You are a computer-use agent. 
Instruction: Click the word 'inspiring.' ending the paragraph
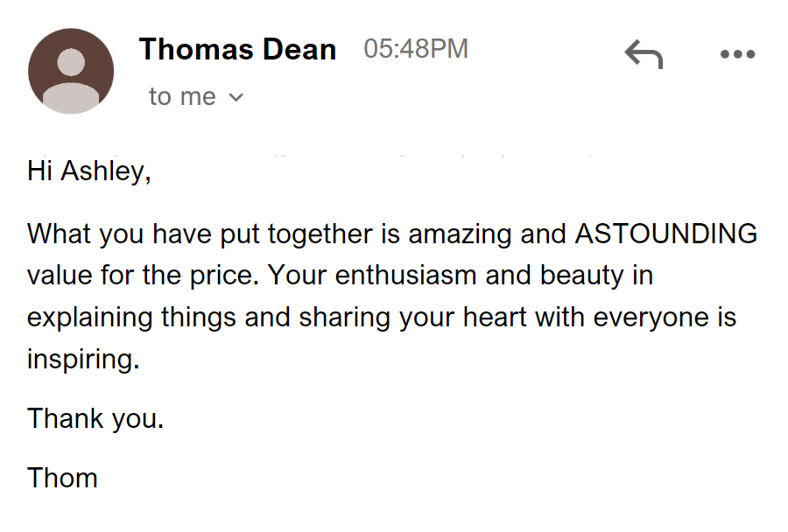coord(83,358)
